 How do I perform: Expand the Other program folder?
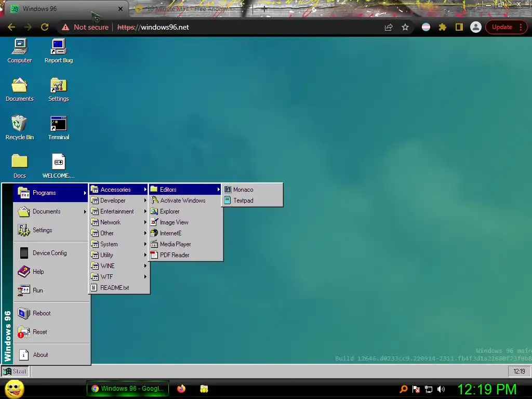pos(119,233)
